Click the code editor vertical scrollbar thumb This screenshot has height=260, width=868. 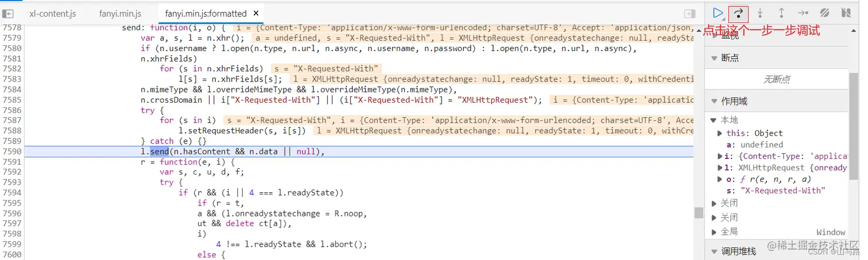[699, 213]
